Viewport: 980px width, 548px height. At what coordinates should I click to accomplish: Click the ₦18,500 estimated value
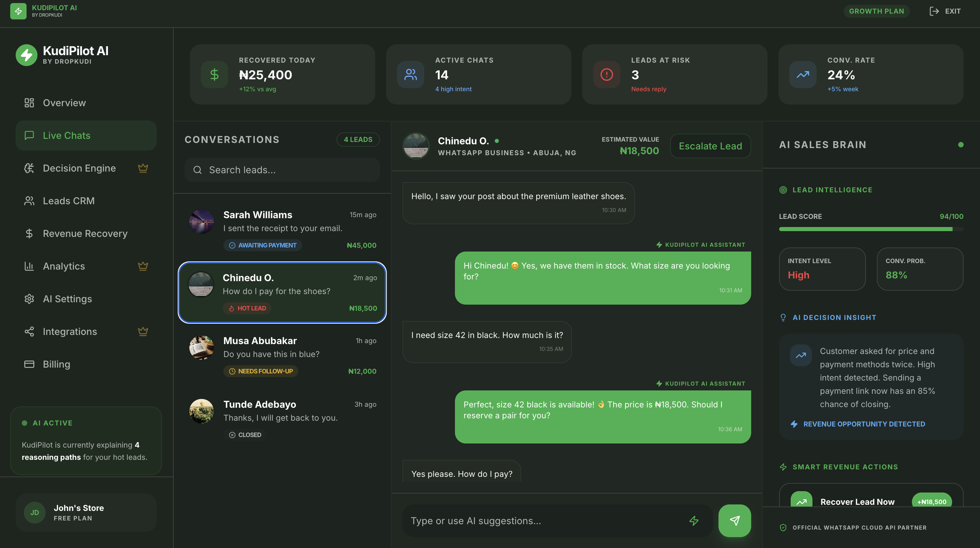639,151
